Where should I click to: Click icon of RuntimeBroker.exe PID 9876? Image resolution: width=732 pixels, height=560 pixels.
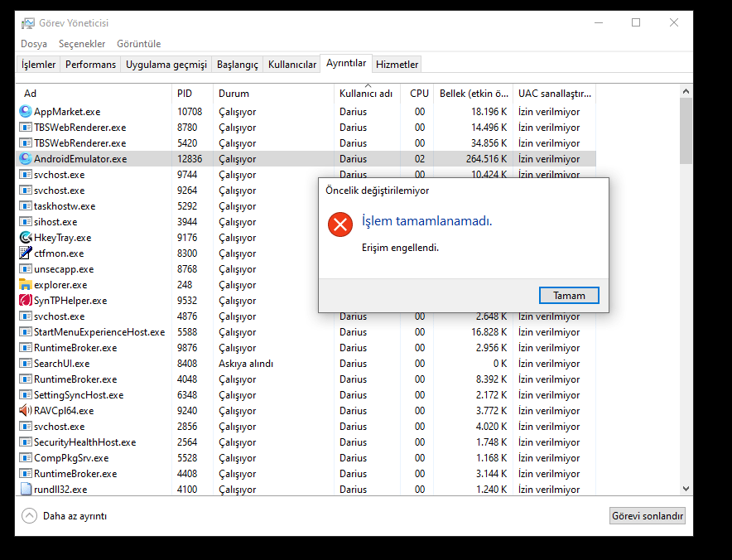coord(25,348)
